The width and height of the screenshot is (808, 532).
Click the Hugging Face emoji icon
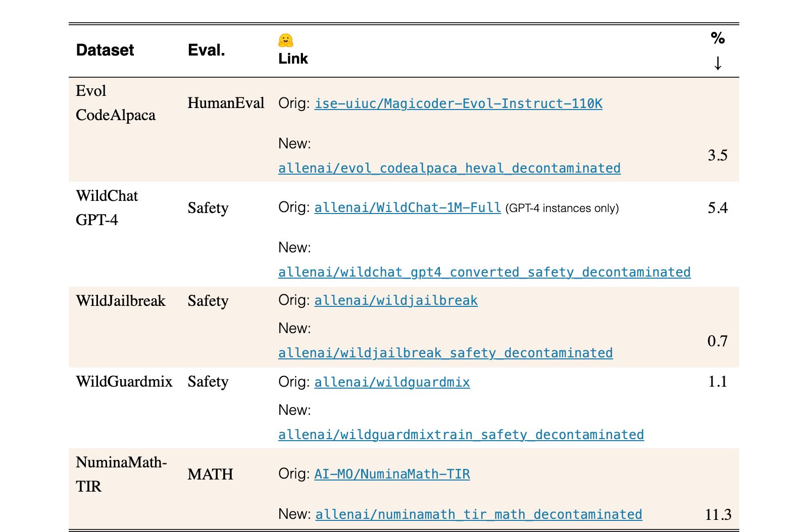pyautogui.click(x=286, y=40)
